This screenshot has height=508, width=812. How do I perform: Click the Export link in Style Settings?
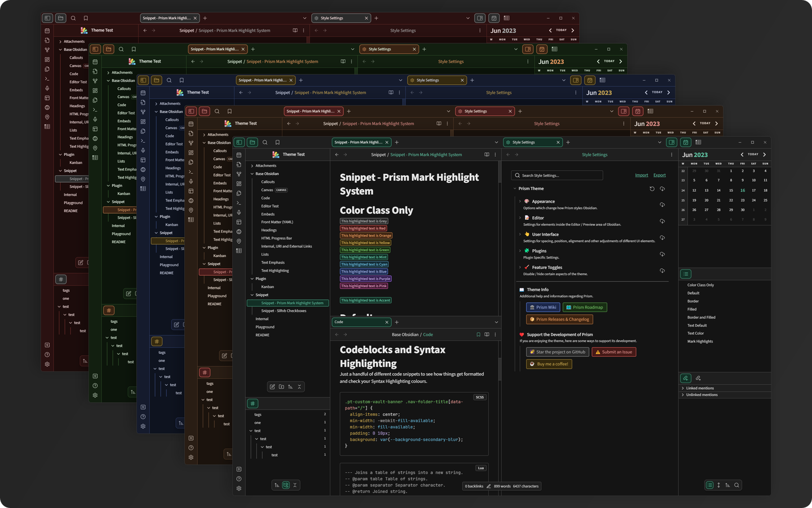pos(660,176)
